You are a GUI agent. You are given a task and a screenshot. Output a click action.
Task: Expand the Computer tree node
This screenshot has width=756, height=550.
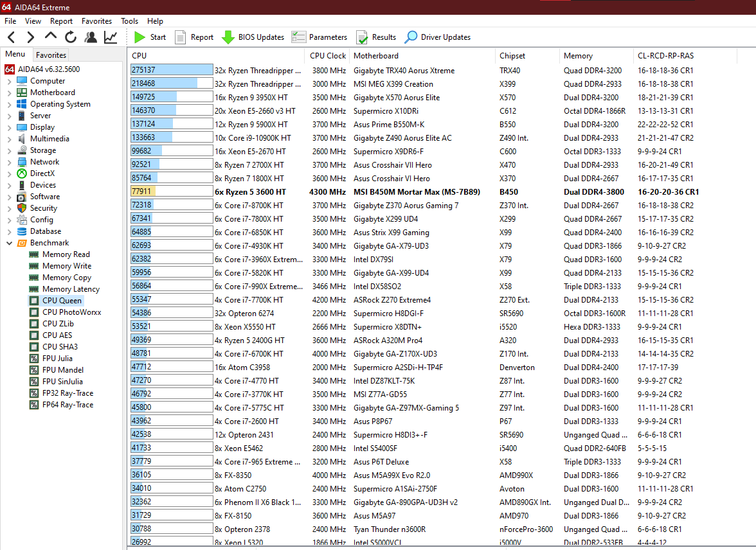point(9,82)
